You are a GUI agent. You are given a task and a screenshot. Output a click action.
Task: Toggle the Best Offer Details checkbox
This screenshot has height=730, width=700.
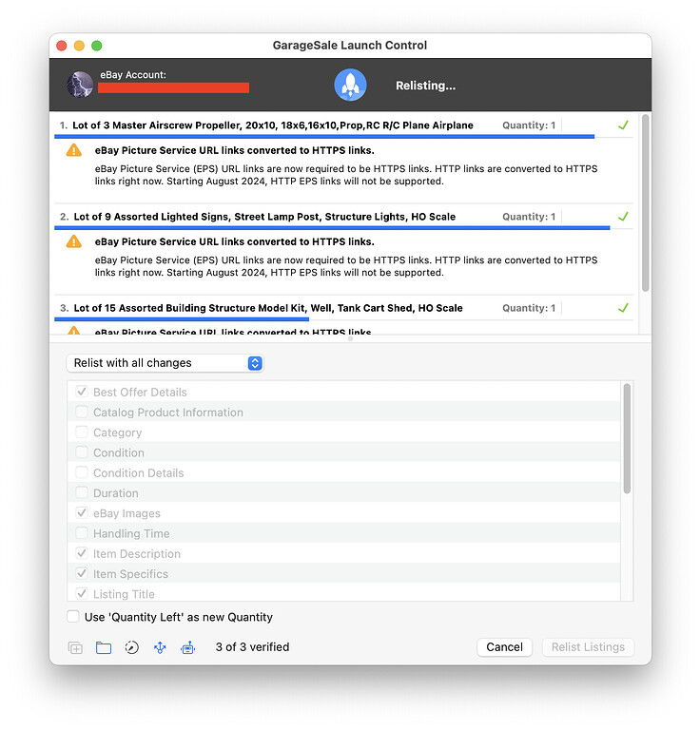tap(82, 391)
